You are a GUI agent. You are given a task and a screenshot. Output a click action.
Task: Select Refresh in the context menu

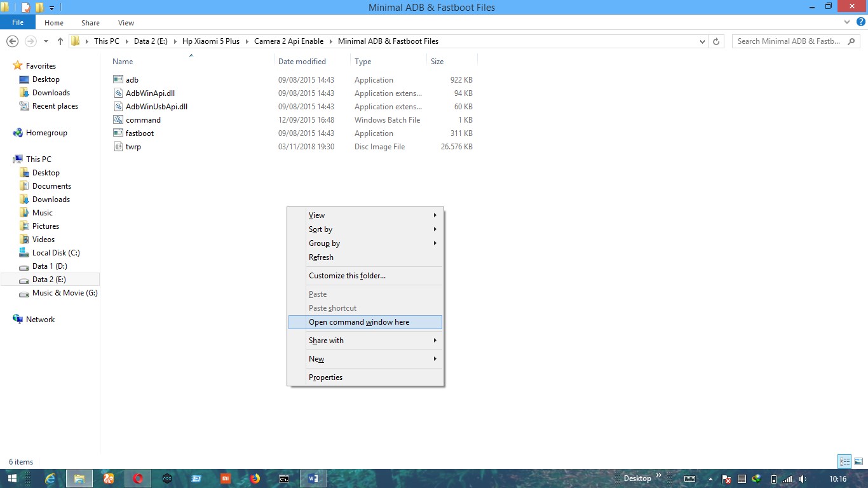pyautogui.click(x=365, y=257)
